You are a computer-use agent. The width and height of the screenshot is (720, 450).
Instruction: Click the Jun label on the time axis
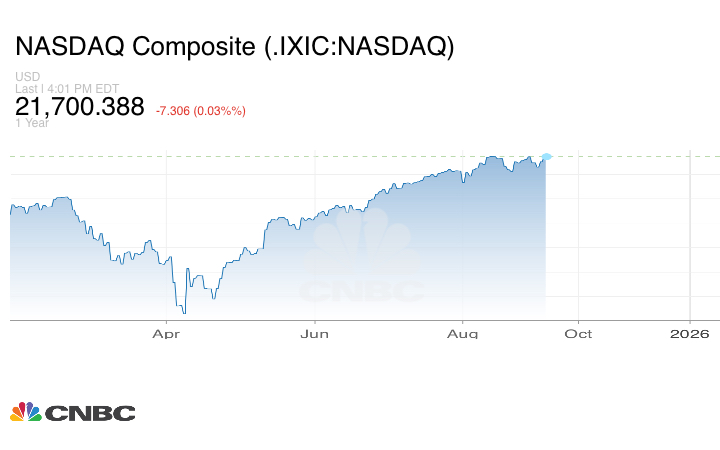[x=315, y=333]
